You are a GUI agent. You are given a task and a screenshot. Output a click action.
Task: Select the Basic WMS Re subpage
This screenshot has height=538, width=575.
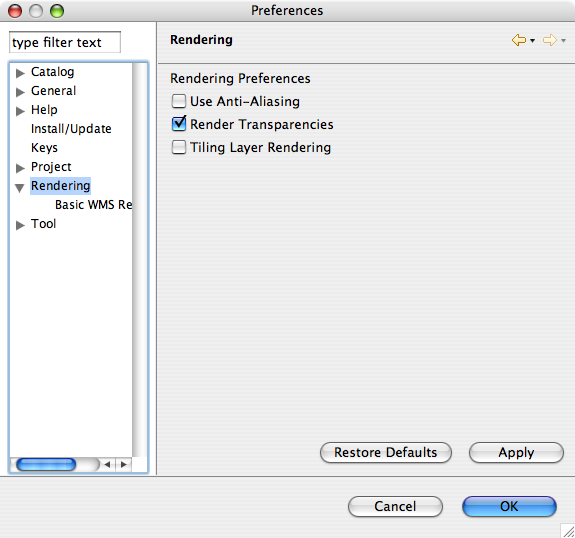coord(94,205)
